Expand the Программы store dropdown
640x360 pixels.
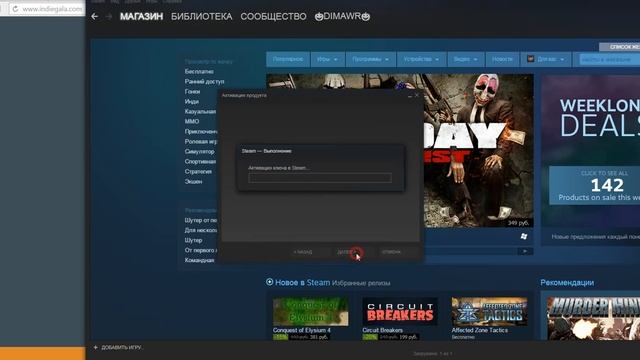click(x=371, y=59)
